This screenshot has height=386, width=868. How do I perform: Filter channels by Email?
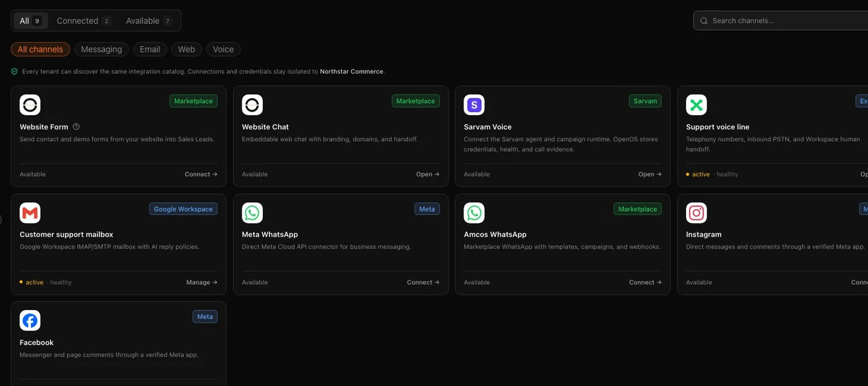point(150,49)
